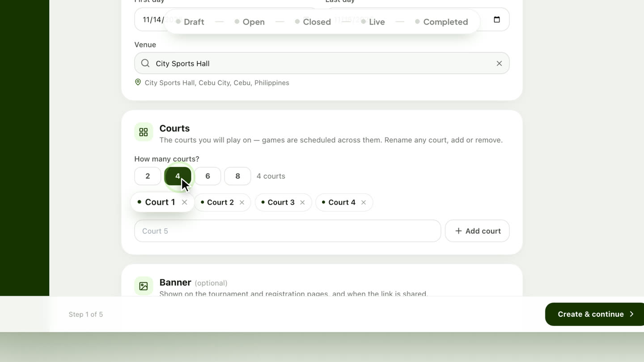Click the location pin icon beside the address

coord(138,82)
